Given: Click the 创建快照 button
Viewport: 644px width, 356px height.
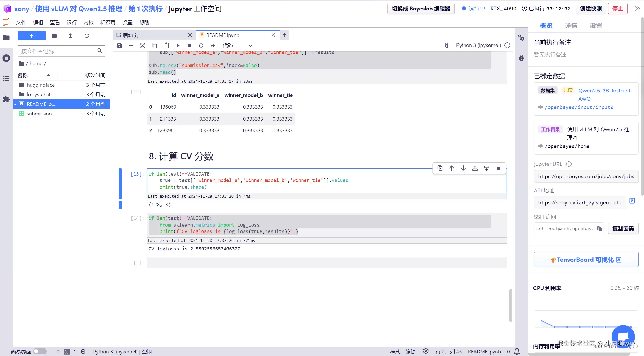Looking at the screenshot, I should click(x=591, y=9).
